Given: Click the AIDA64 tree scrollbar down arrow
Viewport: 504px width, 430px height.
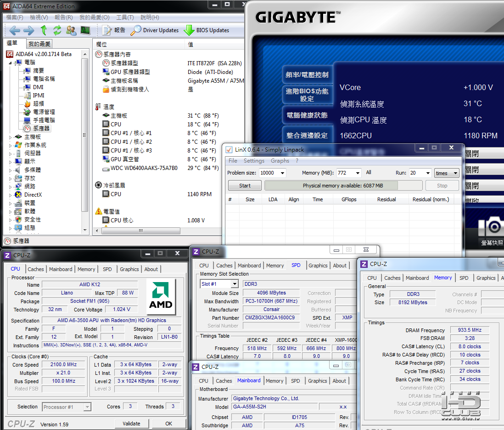Looking at the screenshot, I should click(x=85, y=230).
